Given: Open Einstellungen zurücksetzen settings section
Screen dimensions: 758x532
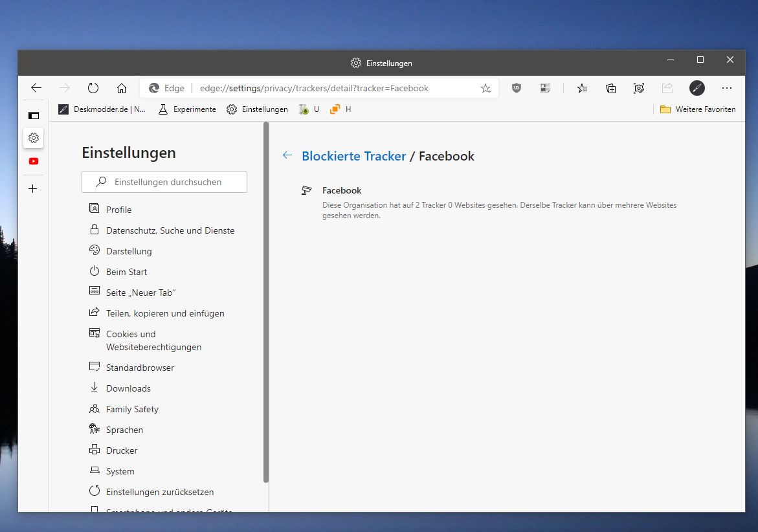Looking at the screenshot, I should [160, 492].
